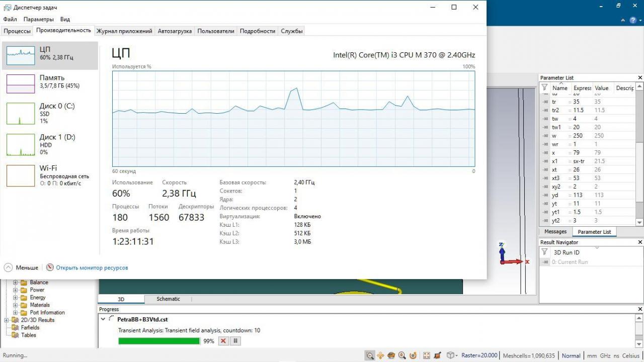Click the perspective view icon in status bar

(437, 355)
